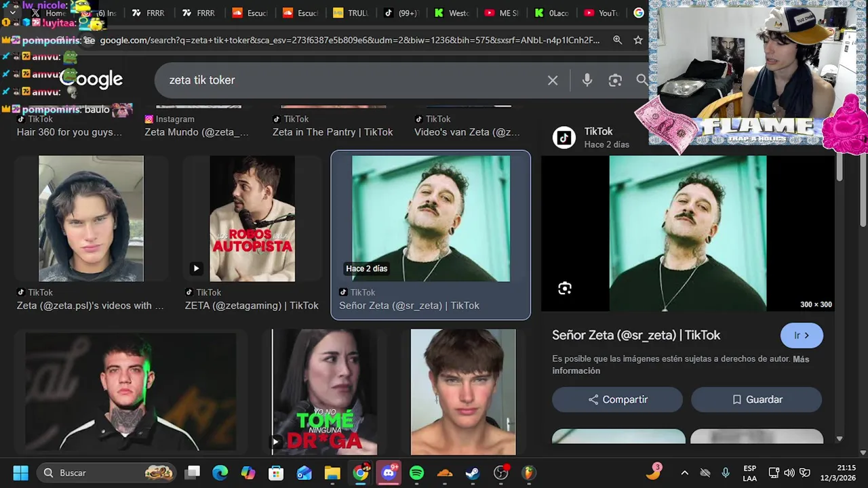
Task: Start a voice search with the microphone icon
Action: click(x=587, y=80)
